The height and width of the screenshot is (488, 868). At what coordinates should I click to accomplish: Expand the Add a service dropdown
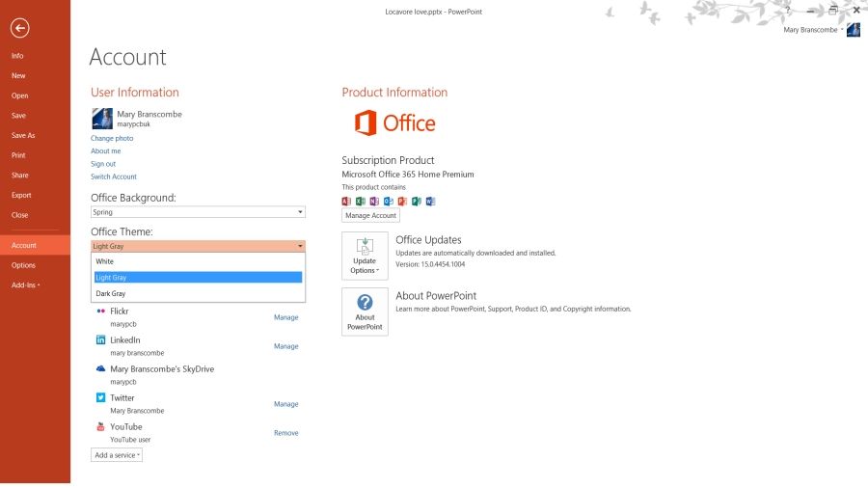coord(117,455)
